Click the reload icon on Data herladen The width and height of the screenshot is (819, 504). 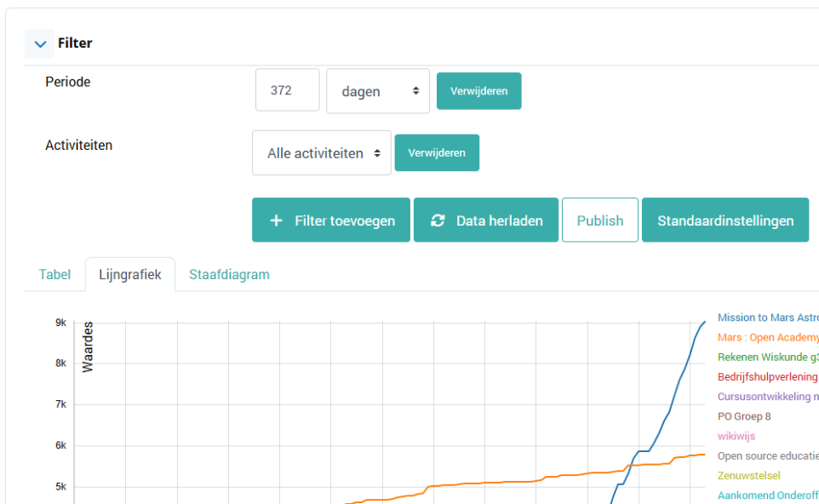pos(438,220)
